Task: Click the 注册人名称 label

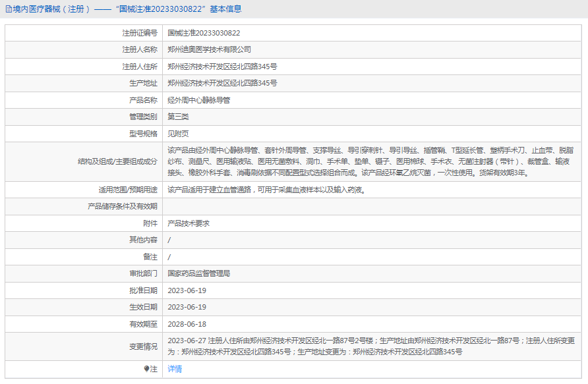Action: pyautogui.click(x=140, y=49)
